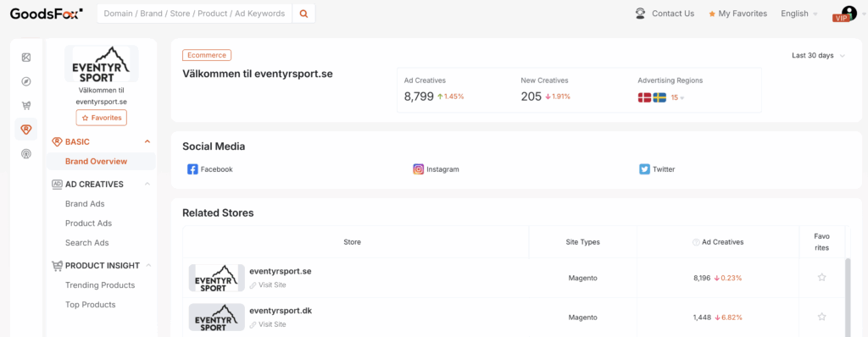868x337 pixels.
Task: Click the Denmark flag icon
Action: [644, 97]
